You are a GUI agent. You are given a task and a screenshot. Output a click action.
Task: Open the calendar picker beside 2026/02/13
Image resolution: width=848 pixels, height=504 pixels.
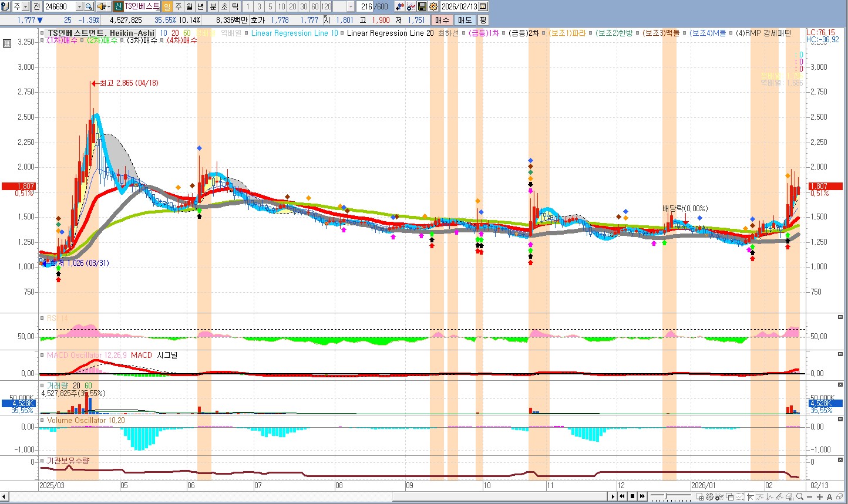click(x=483, y=6)
